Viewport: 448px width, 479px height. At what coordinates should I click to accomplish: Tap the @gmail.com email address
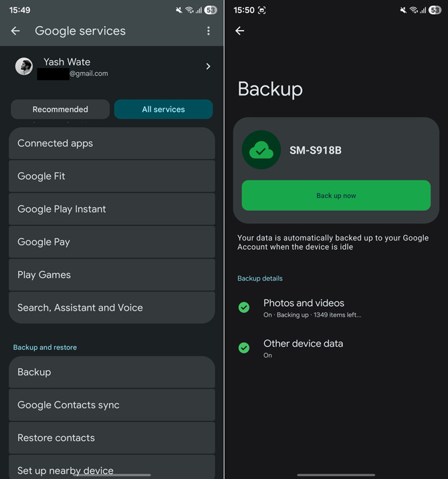(89, 73)
